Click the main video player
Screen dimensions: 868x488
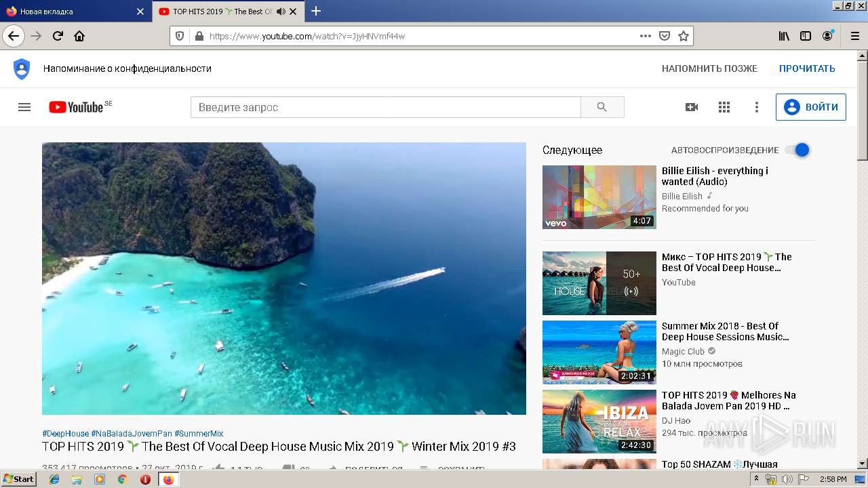(x=284, y=279)
